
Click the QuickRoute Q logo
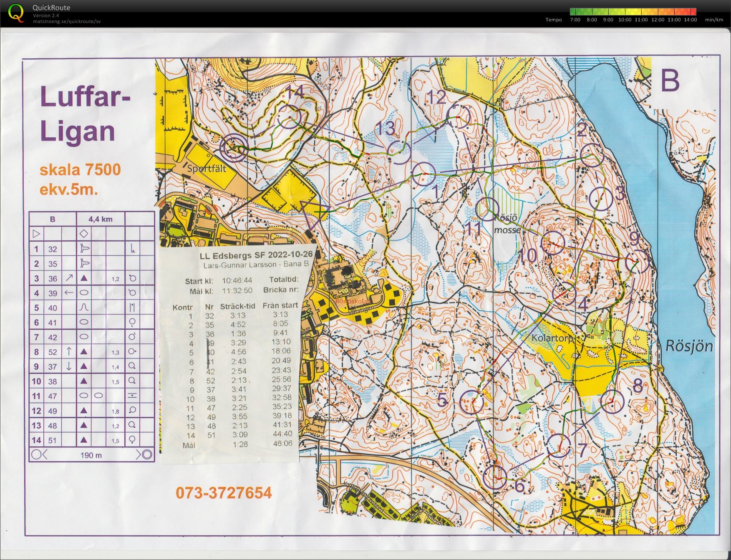click(16, 13)
